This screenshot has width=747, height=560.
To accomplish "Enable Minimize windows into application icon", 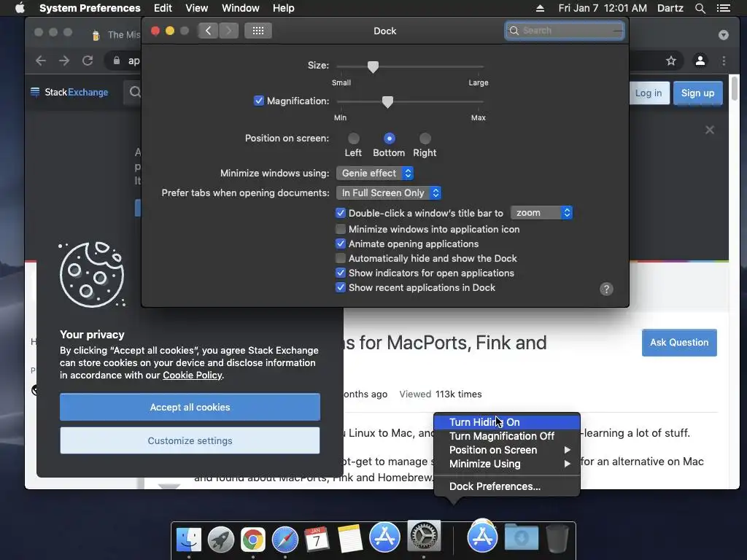I will (340, 229).
